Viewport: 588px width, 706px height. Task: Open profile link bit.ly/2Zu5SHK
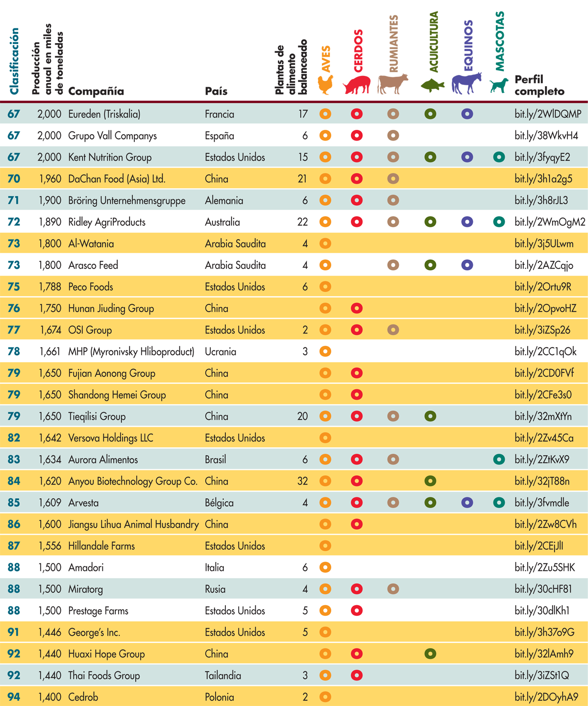click(x=545, y=567)
